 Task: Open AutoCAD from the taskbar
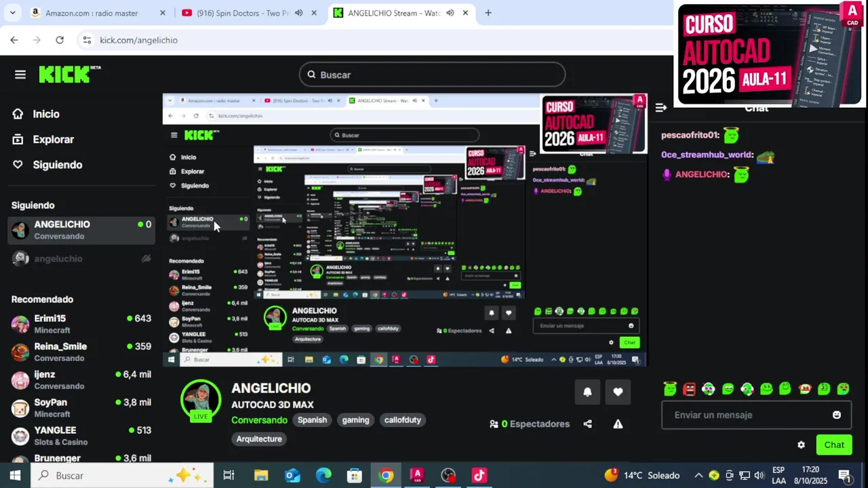point(417,475)
